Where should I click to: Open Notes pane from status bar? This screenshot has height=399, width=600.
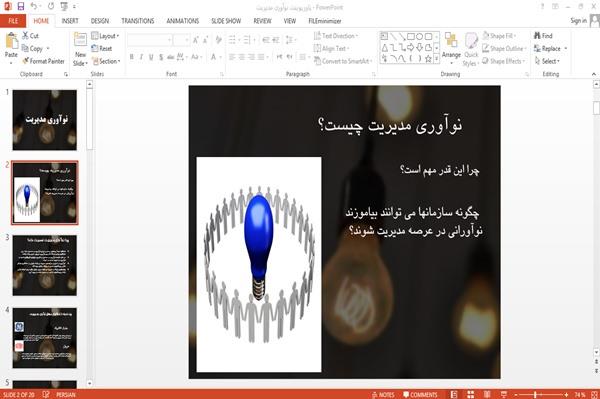point(383,394)
